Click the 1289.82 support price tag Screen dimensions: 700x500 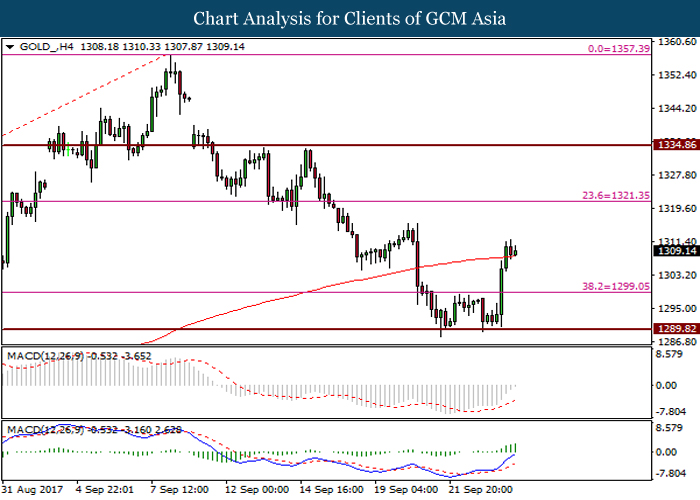[677, 329]
